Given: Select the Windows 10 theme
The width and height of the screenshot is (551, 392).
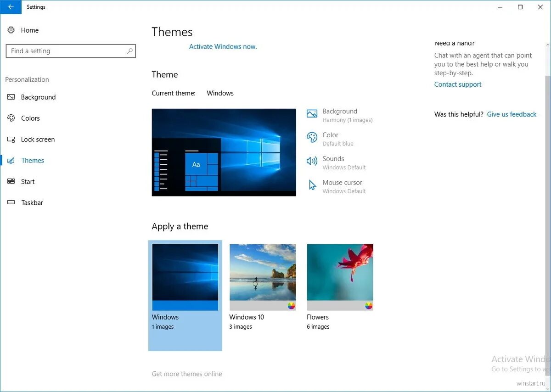Looking at the screenshot, I should tap(263, 277).
